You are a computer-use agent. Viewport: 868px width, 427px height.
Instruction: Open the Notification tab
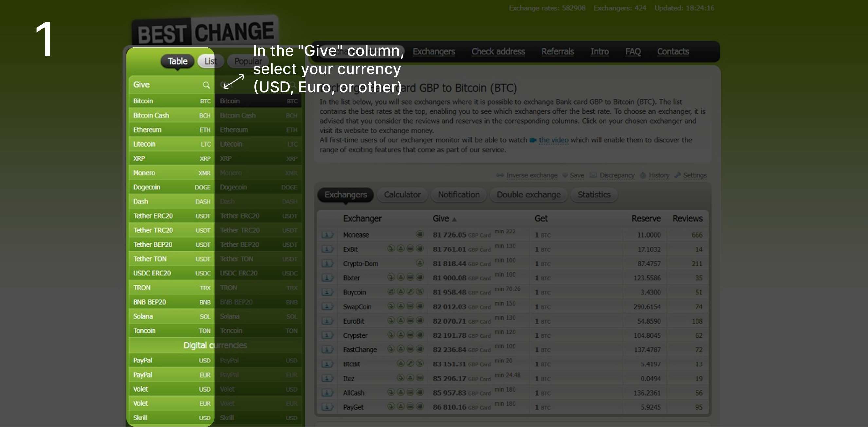point(459,195)
